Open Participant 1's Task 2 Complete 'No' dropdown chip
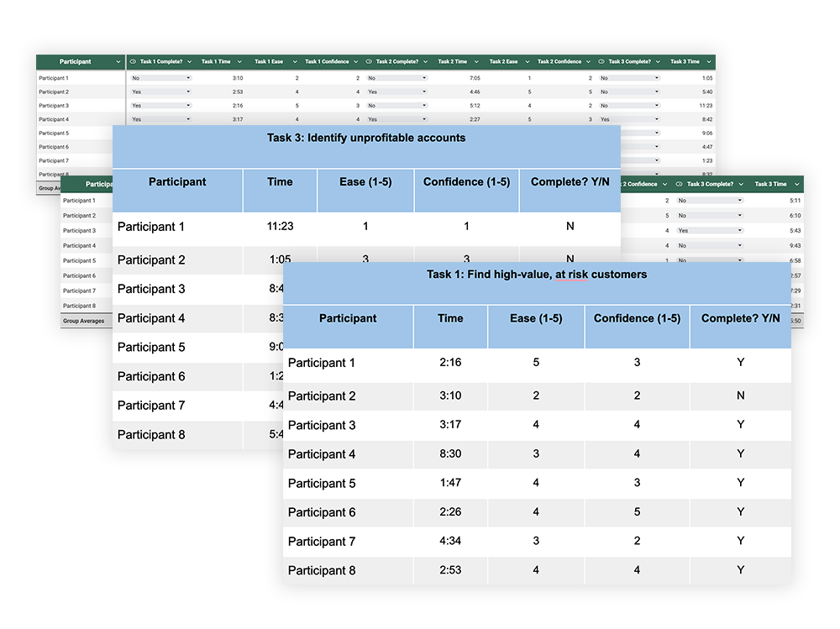Screen dimensions: 840x629 (x=397, y=78)
